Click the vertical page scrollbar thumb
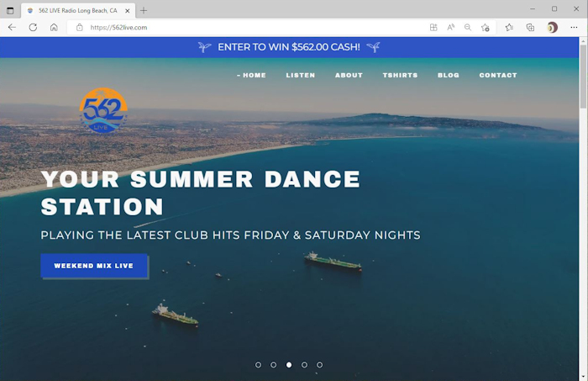The width and height of the screenshot is (588, 381). [583, 77]
